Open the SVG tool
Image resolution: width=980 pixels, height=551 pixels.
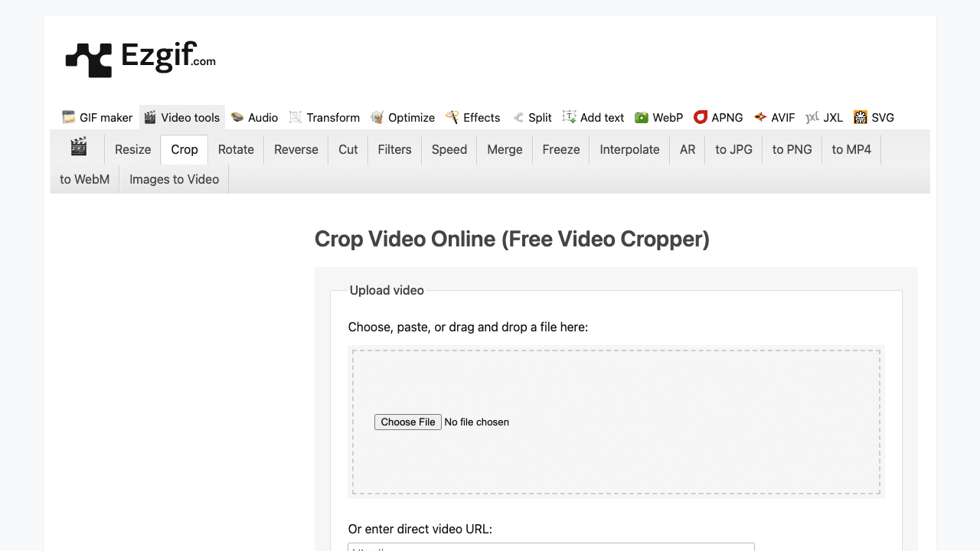coord(874,117)
